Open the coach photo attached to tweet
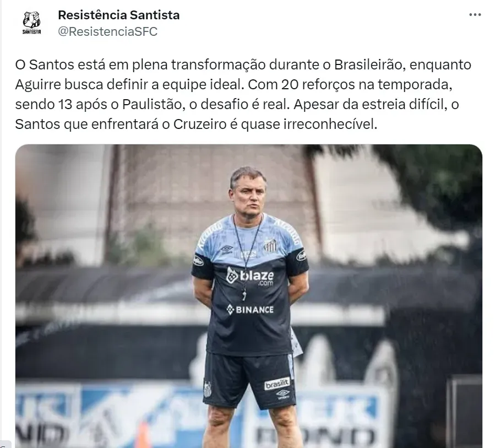The width and height of the screenshot is (495, 448). coord(248,296)
